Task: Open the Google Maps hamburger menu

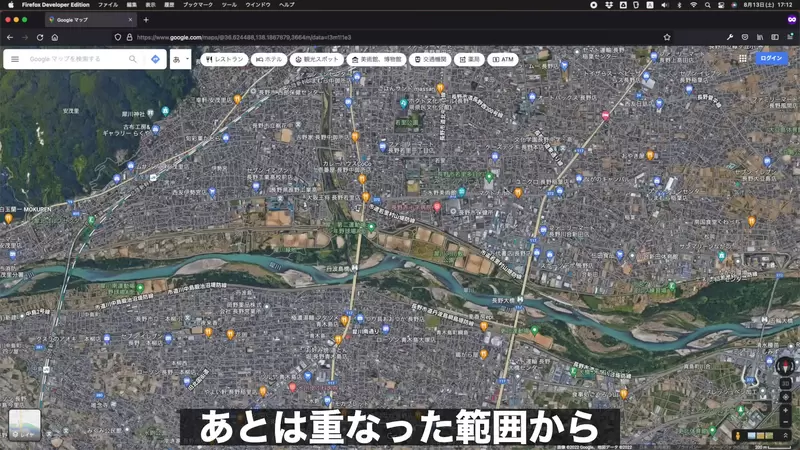Action: click(15, 59)
